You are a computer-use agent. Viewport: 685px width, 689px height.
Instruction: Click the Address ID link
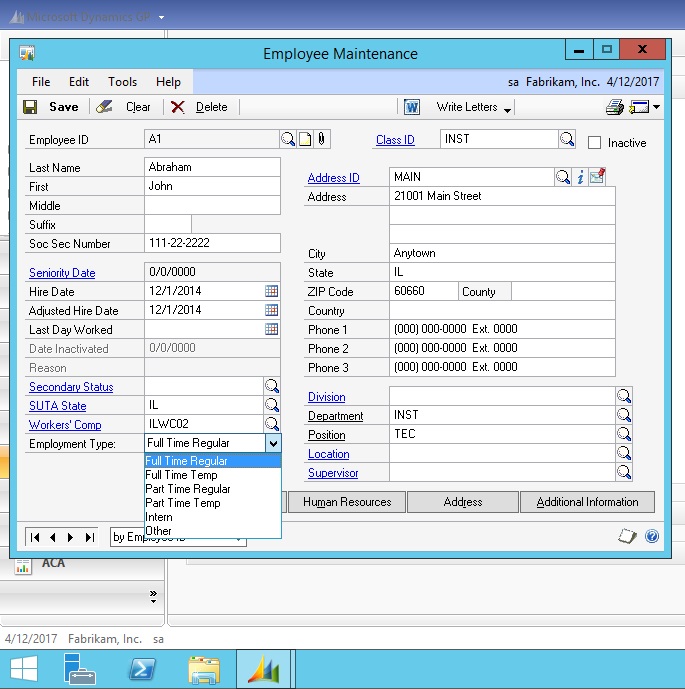tap(333, 178)
